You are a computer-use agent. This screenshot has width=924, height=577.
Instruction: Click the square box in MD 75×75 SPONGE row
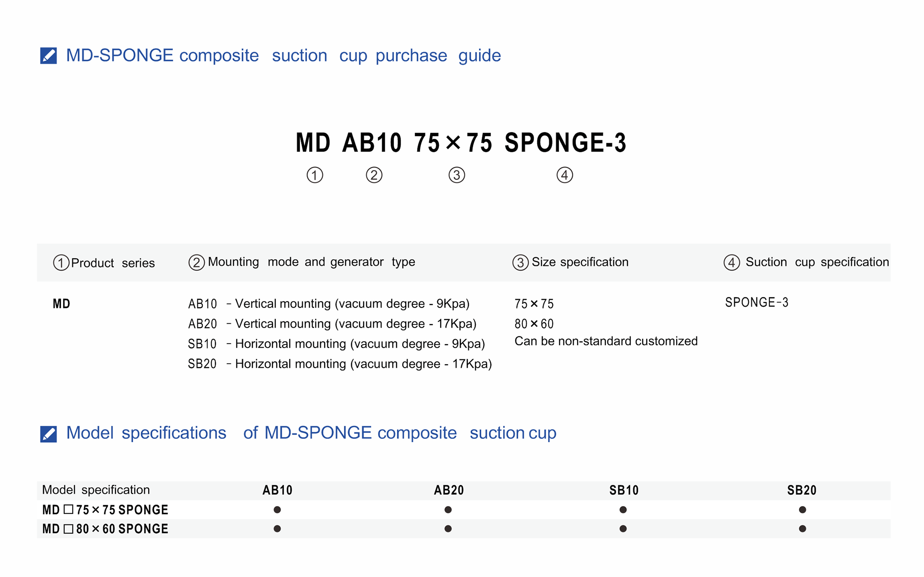point(68,509)
